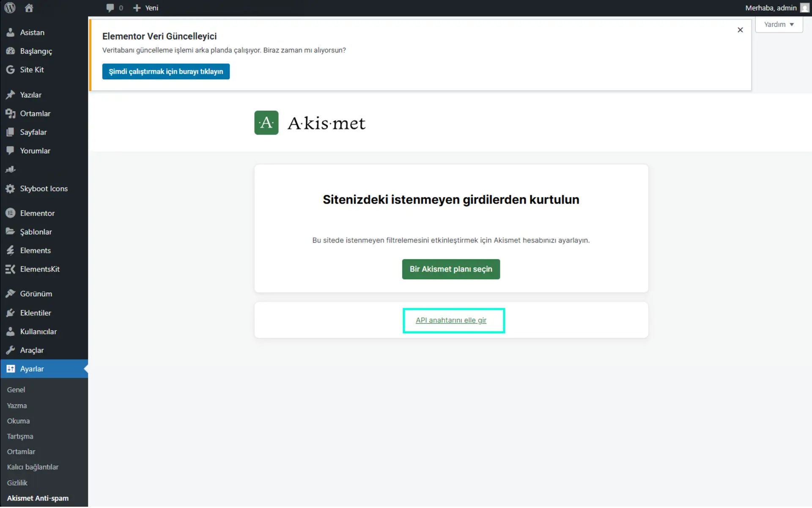This screenshot has width=812, height=508.
Task: Open Genel settings submenu
Action: click(16, 389)
